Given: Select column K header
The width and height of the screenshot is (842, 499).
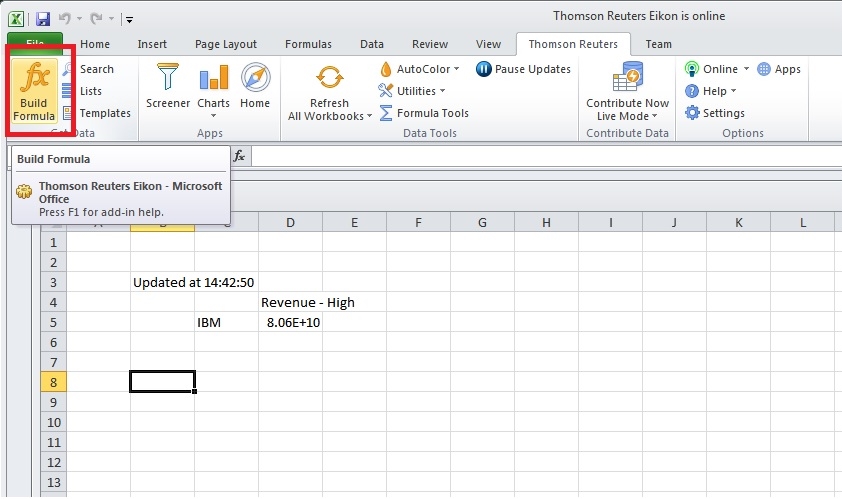Looking at the screenshot, I should (739, 222).
